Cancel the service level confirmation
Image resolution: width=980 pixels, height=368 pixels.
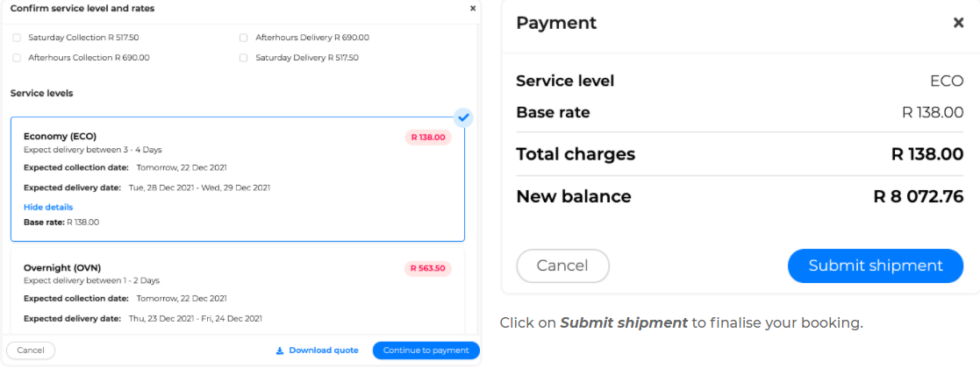31,350
